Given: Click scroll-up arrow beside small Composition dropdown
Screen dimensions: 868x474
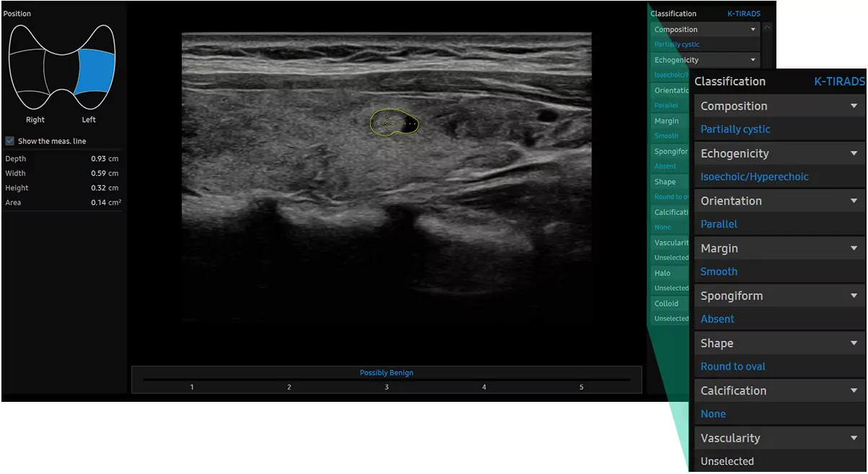Looking at the screenshot, I should (x=766, y=29).
